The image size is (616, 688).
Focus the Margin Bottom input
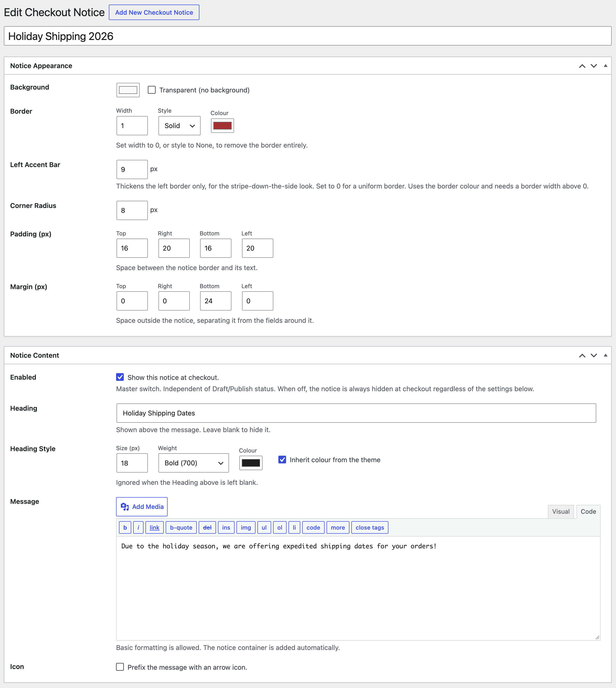216,301
